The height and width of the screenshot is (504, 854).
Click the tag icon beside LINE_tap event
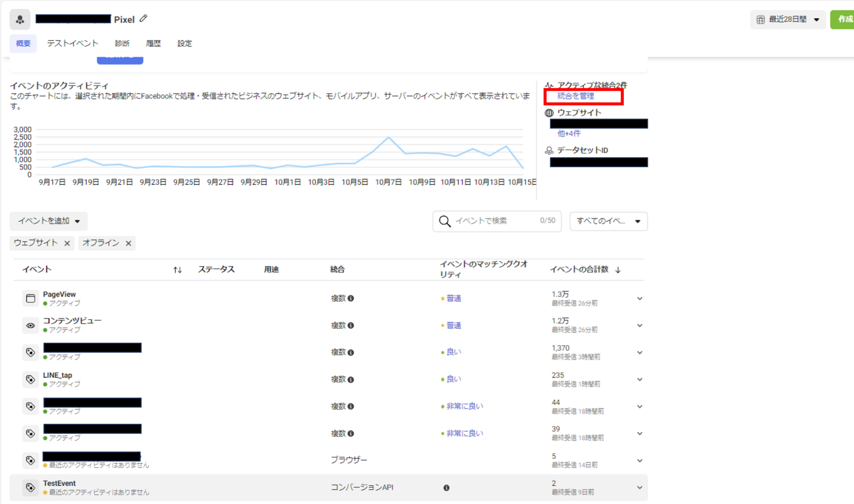click(x=31, y=380)
